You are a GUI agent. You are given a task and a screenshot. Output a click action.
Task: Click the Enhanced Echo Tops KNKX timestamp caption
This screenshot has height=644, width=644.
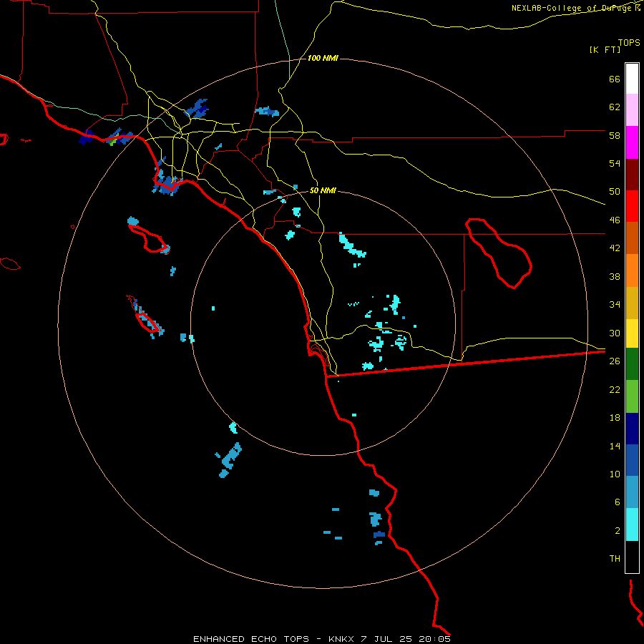pos(322,639)
